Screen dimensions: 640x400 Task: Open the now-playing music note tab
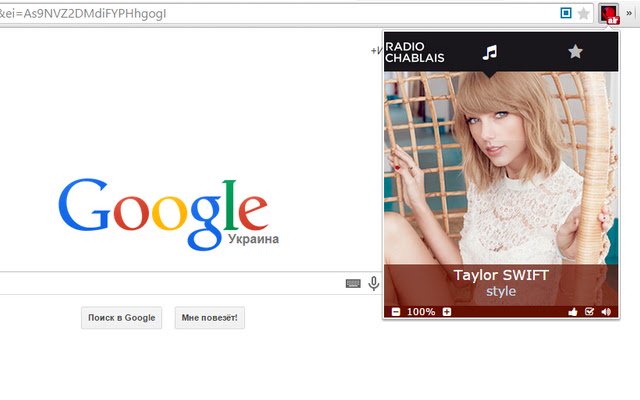pyautogui.click(x=490, y=52)
